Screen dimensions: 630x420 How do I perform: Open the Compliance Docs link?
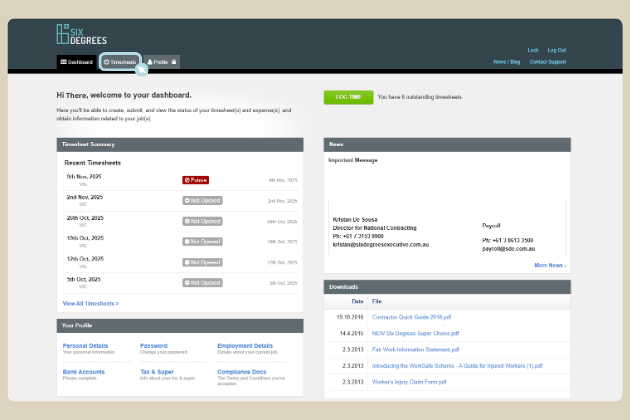[242, 372]
